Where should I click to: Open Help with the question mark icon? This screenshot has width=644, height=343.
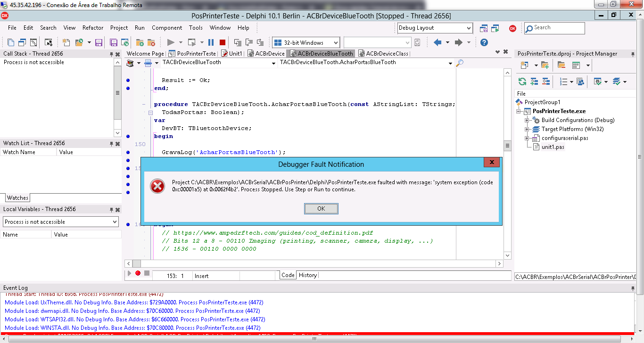[x=484, y=42]
